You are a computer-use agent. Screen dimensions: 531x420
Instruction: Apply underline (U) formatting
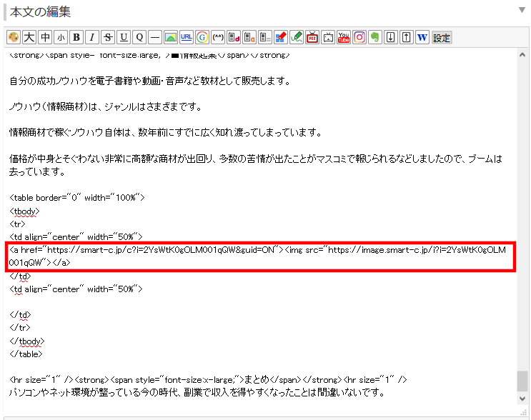[x=124, y=37]
